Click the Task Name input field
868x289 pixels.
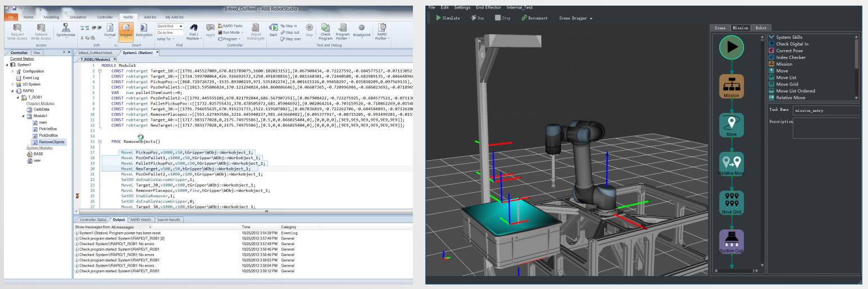click(825, 111)
